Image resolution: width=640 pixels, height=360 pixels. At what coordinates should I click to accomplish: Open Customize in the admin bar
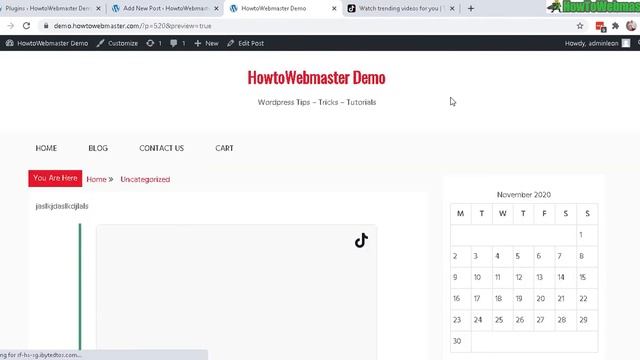coord(118,43)
